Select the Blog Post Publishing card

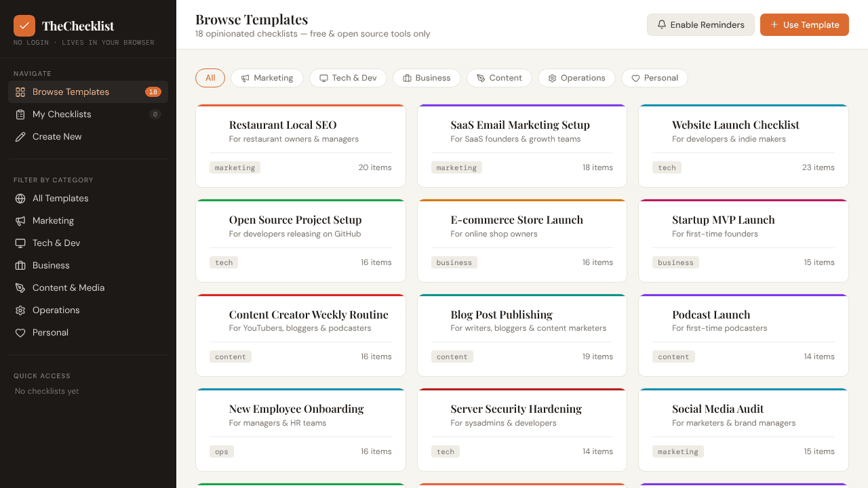[x=522, y=335]
